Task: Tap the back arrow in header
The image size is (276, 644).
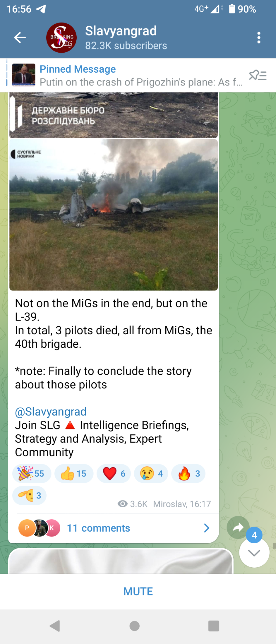Action: click(20, 38)
